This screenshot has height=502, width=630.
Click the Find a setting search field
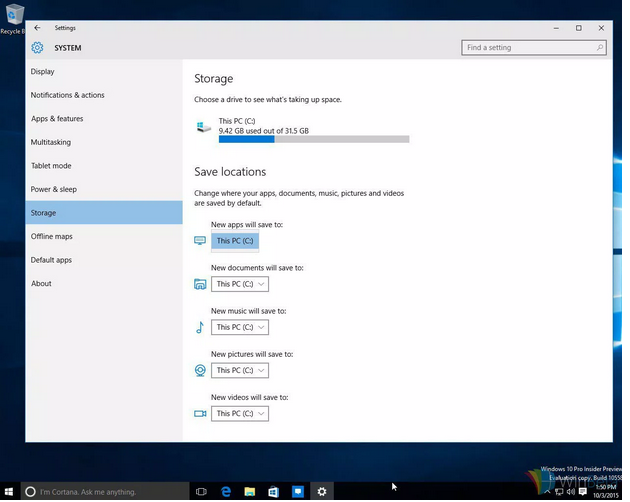[x=525, y=47]
